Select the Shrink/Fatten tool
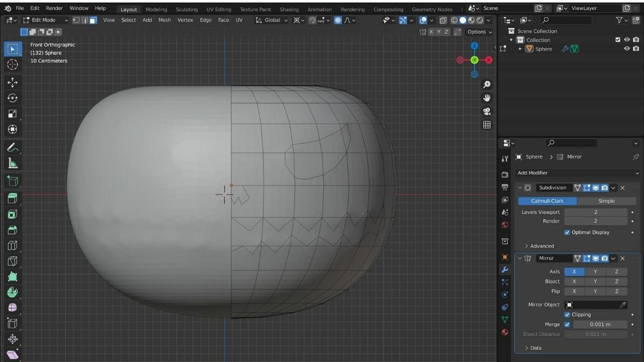This screenshot has height=362, width=644. (12, 339)
